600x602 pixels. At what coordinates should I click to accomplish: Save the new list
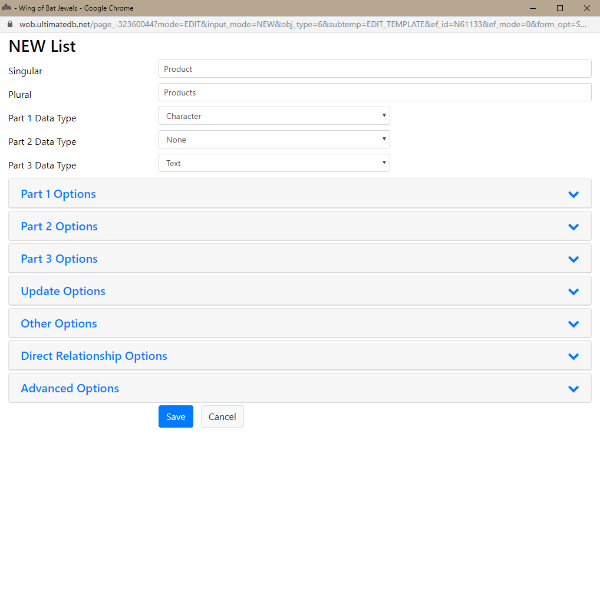pyautogui.click(x=176, y=417)
